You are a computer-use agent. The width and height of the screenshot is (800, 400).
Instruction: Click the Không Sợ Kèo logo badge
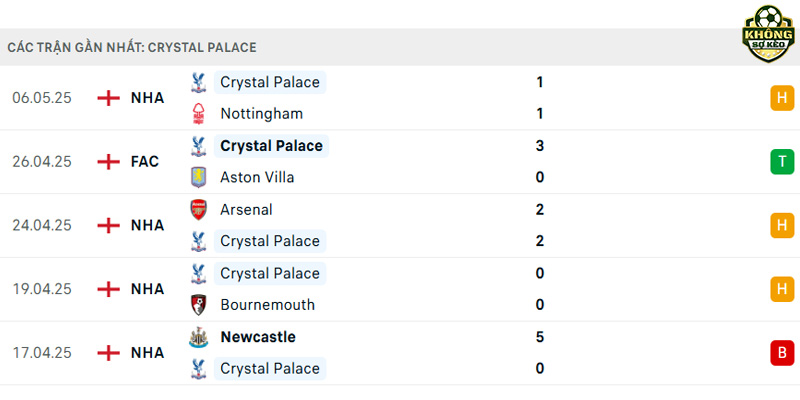coord(768,34)
